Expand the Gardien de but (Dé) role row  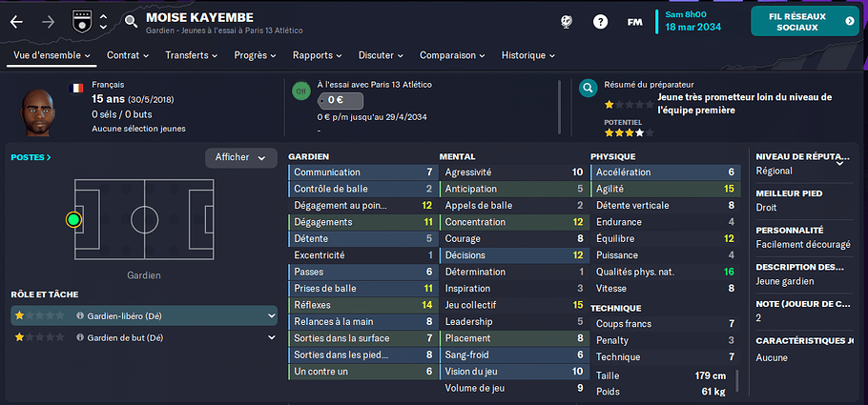coord(144,337)
